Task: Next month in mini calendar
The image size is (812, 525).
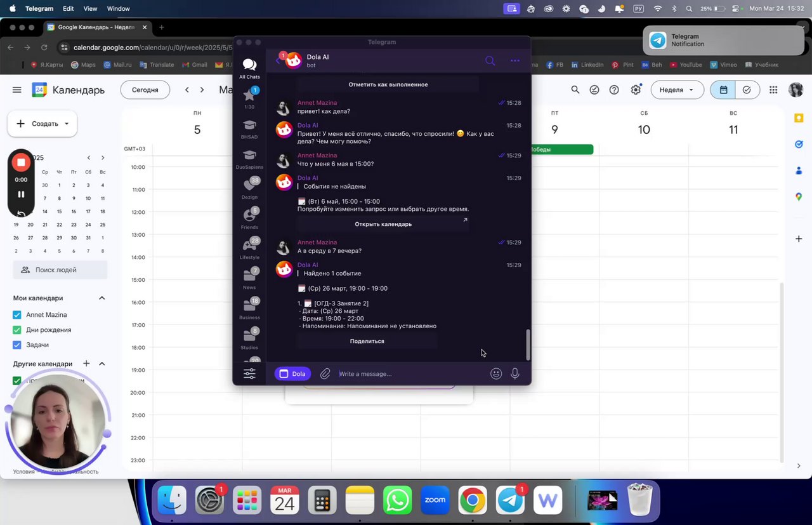Action: coord(103,158)
